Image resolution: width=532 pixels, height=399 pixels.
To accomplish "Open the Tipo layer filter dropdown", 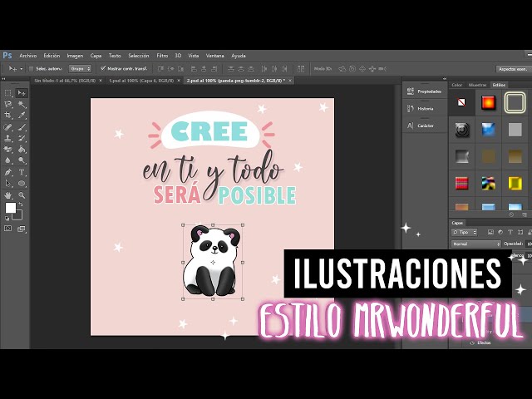I will 465,233.
